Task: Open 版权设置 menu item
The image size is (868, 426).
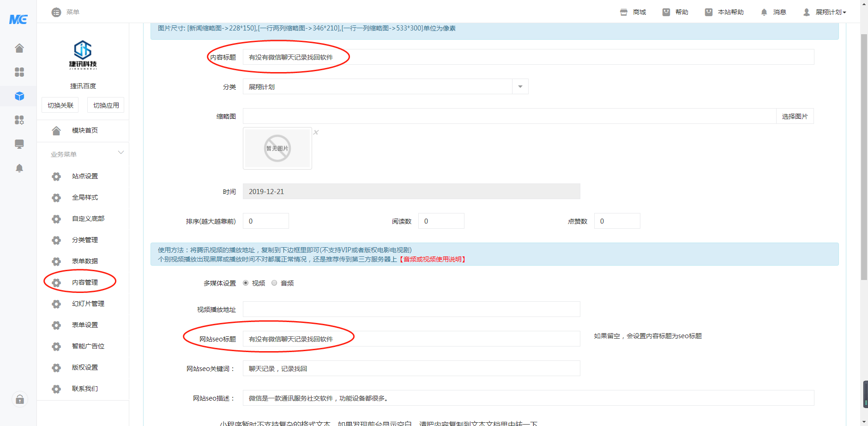Action: pos(85,367)
